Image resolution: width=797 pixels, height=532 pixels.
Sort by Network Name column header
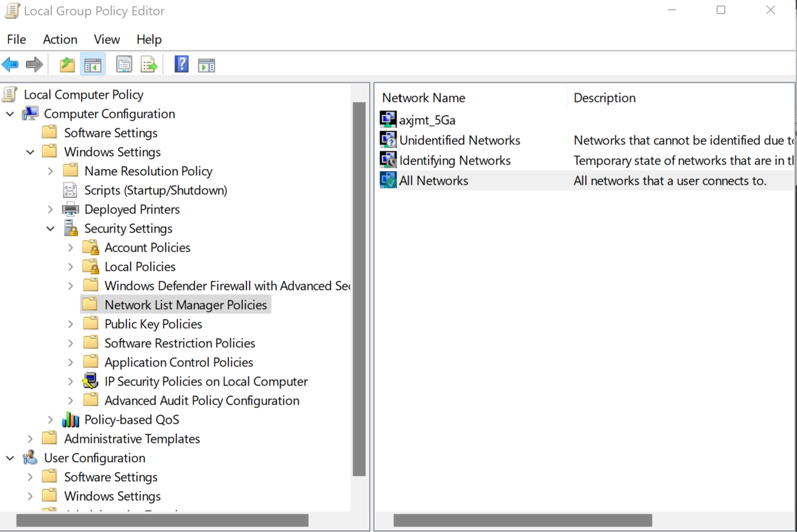click(x=423, y=98)
